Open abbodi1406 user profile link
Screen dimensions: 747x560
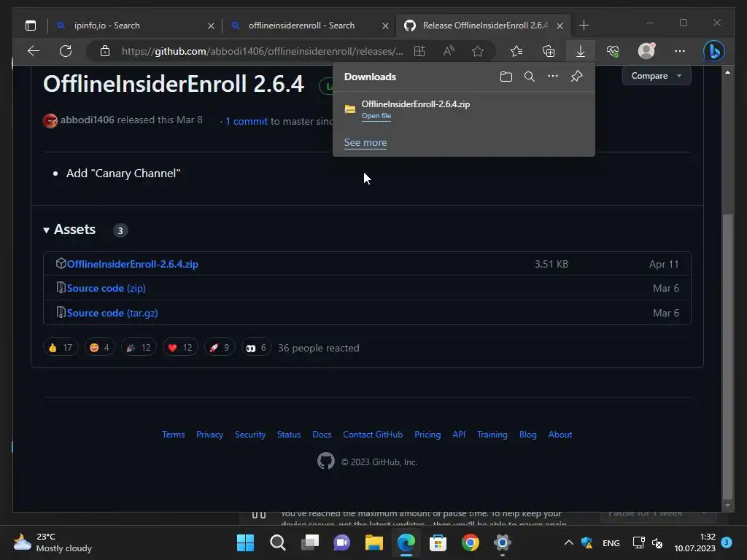click(88, 120)
